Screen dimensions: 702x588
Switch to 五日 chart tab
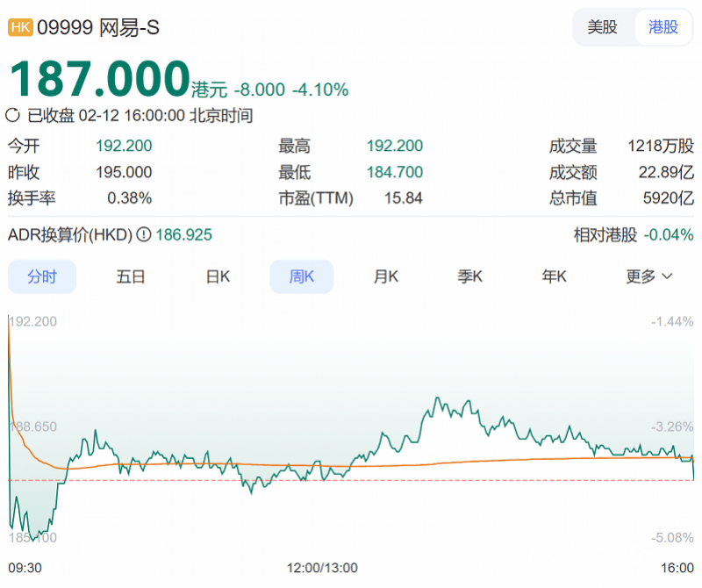130,276
